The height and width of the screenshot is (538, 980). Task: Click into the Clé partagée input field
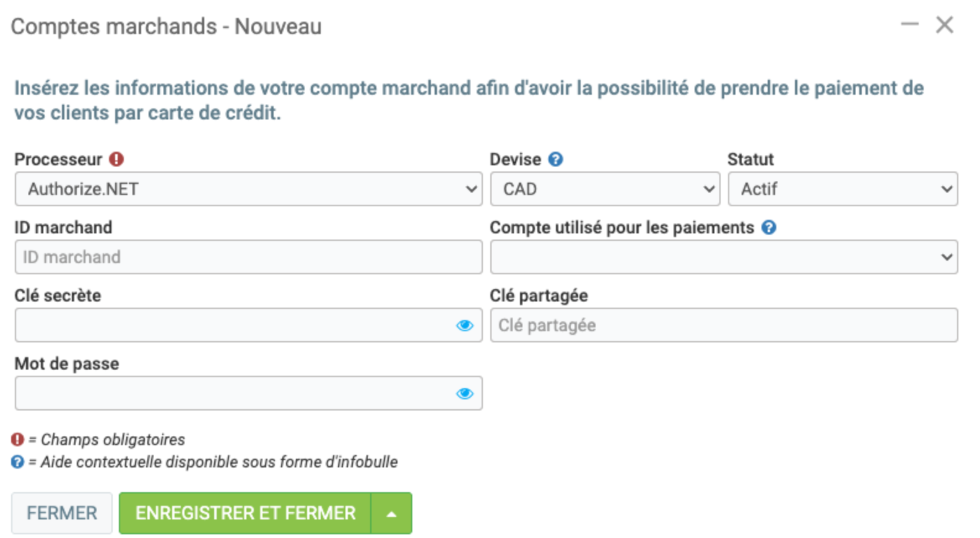tap(724, 326)
